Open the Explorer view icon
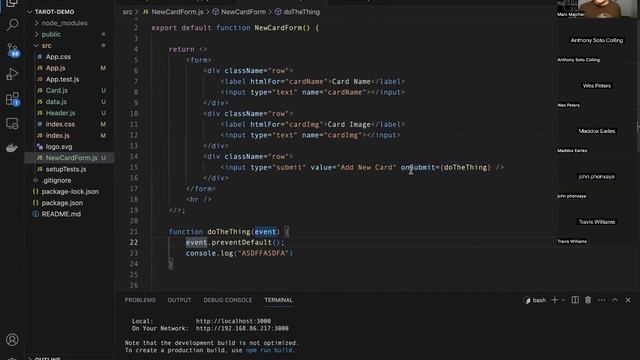The width and height of the screenshot is (640, 360). [x=12, y=3]
